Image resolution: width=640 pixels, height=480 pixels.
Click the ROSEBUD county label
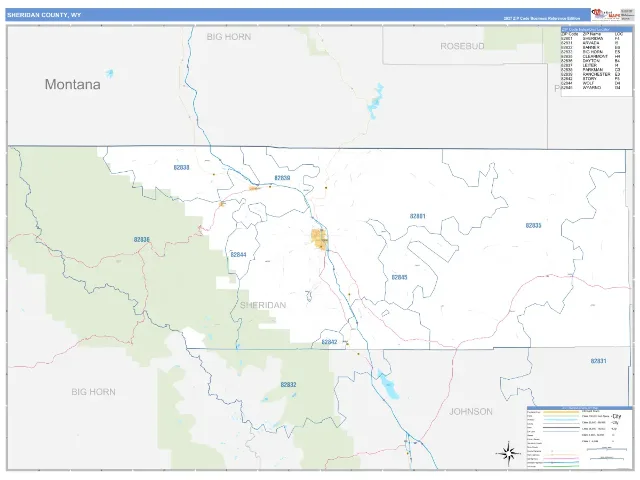(462, 46)
